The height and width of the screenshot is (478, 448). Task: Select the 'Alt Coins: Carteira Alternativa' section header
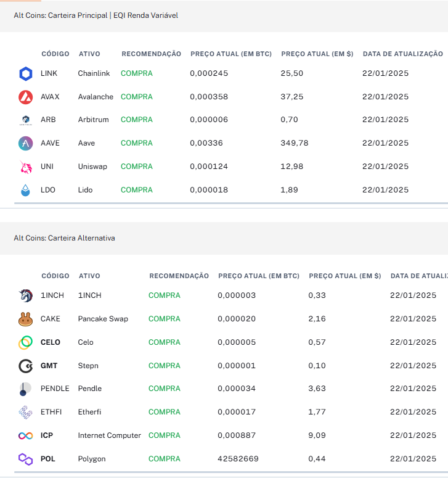[64, 238]
